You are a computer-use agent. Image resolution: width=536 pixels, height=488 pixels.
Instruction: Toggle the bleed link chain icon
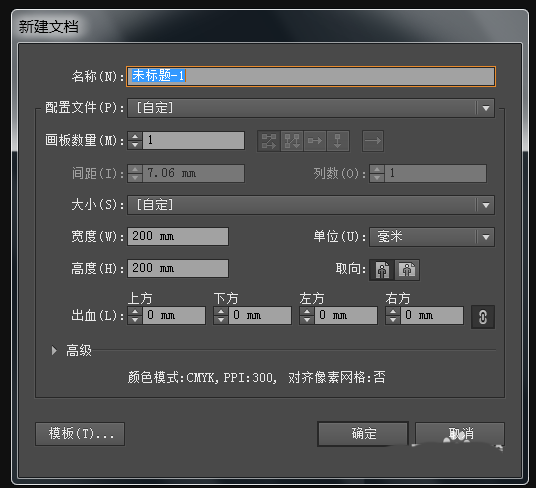(483, 317)
